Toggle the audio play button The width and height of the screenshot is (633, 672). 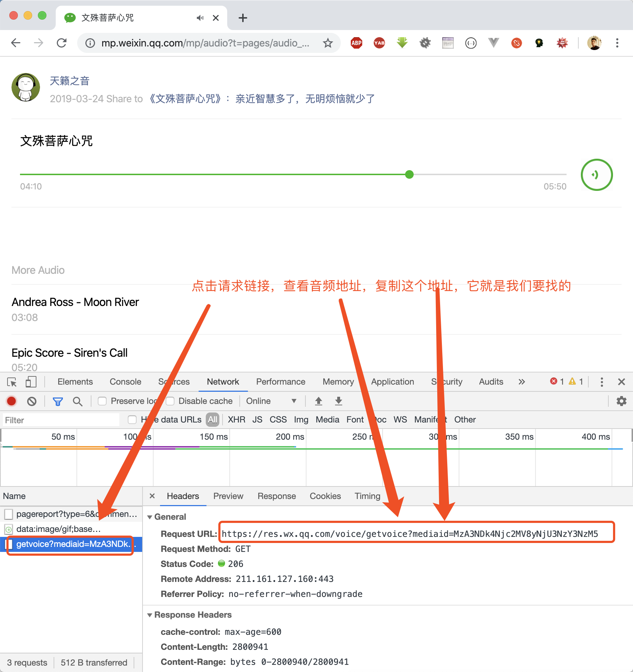[597, 175]
